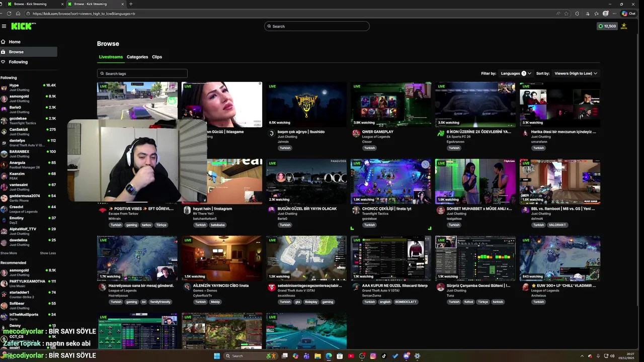Click the tarkov tag under POSITIVE VIBES
Image resolution: width=644 pixels, height=362 pixels.
146,225
